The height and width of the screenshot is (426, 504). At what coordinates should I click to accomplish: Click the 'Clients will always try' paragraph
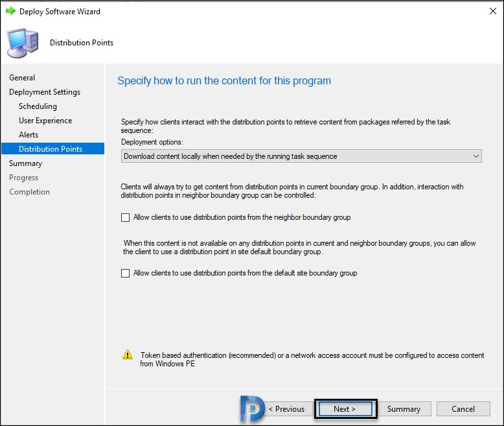[x=292, y=191]
